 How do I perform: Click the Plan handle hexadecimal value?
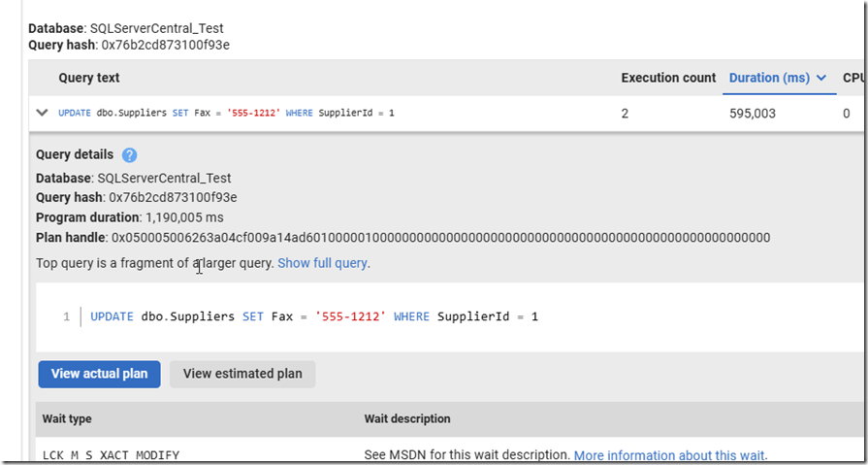(x=440, y=238)
